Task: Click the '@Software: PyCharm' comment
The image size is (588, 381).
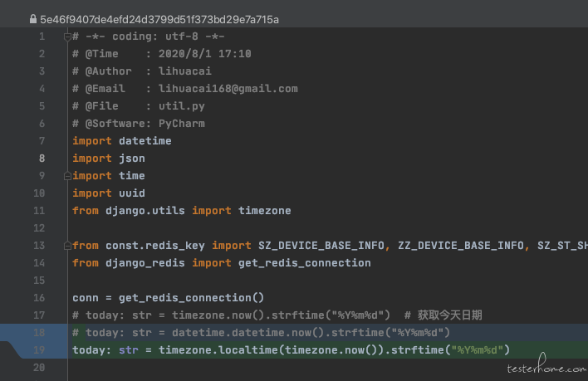Action: click(139, 124)
